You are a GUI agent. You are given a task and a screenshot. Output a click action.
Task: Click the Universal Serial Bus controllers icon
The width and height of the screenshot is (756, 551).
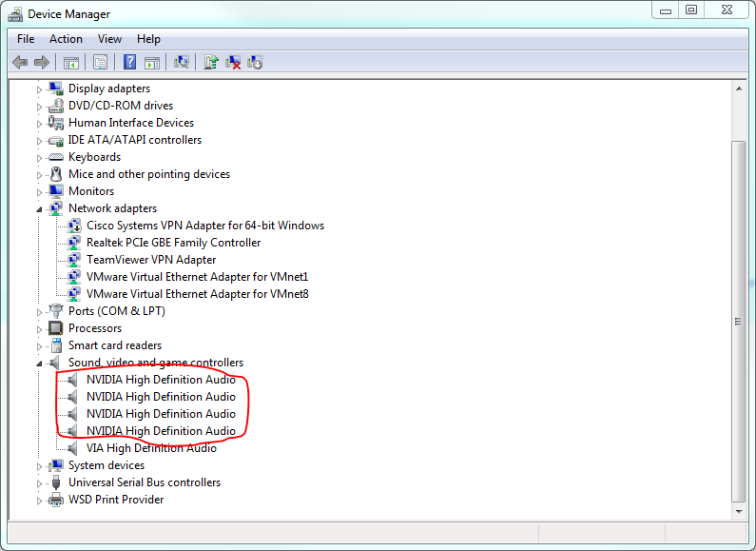tap(56, 482)
